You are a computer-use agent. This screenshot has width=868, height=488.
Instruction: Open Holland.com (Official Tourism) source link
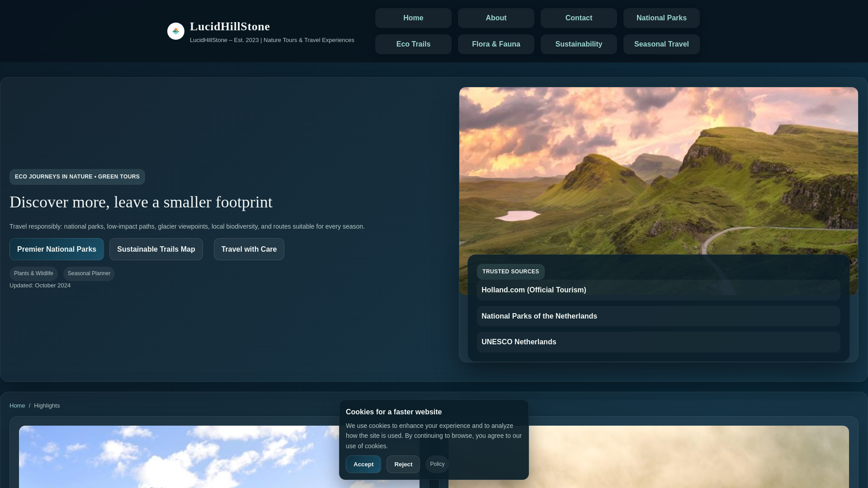(658, 290)
